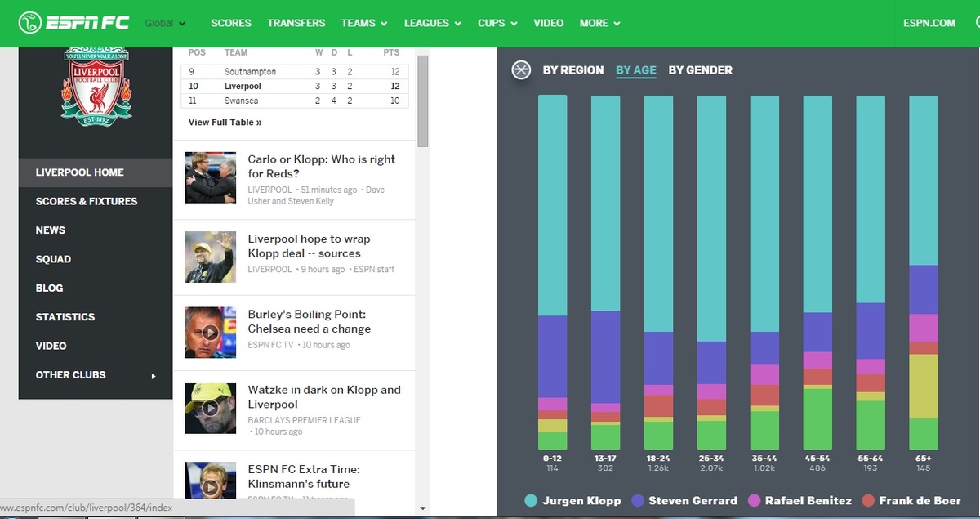The image size is (980, 519).
Task: Click the Steven Gerrard legend color dot
Action: click(637, 500)
